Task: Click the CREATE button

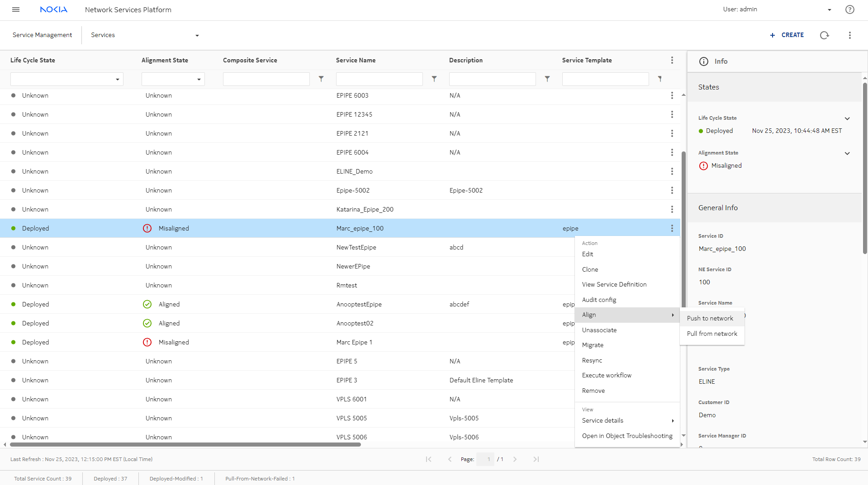Action: pos(787,35)
